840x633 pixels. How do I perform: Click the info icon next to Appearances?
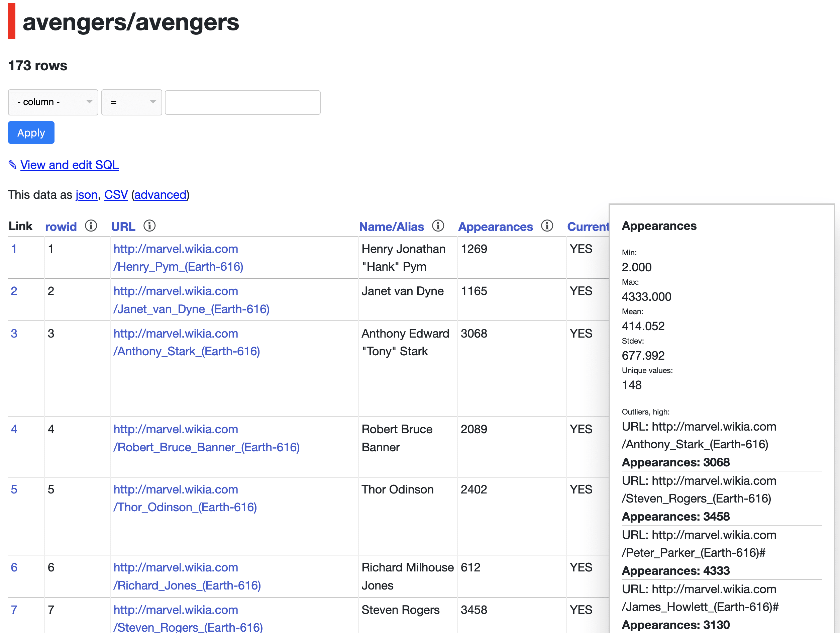pos(547,226)
